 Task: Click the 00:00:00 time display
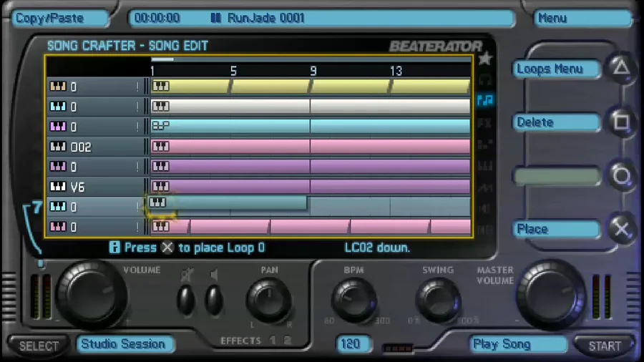[x=157, y=18]
